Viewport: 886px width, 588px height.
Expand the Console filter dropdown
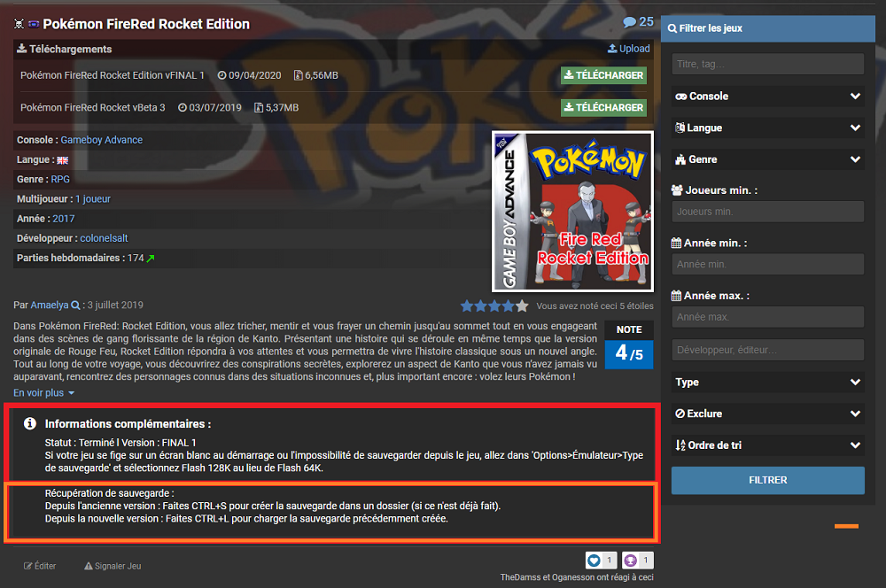click(x=767, y=96)
